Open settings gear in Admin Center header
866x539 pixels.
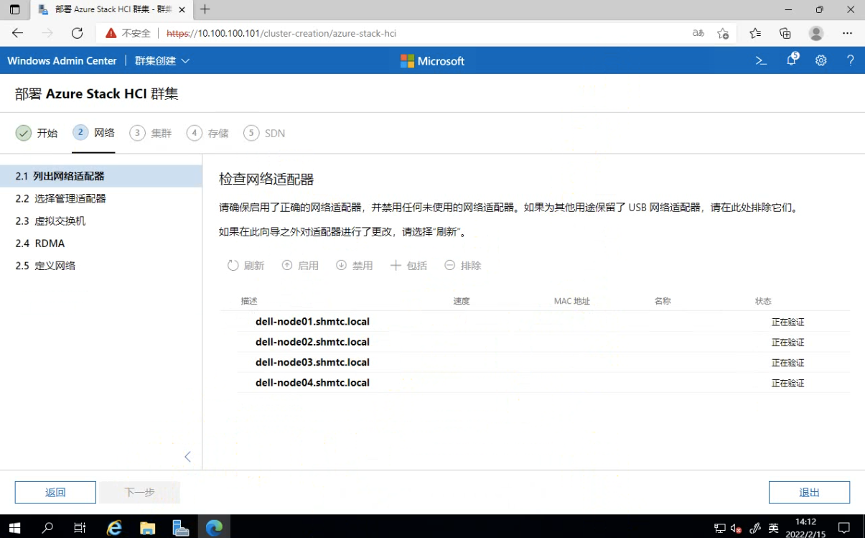821,61
